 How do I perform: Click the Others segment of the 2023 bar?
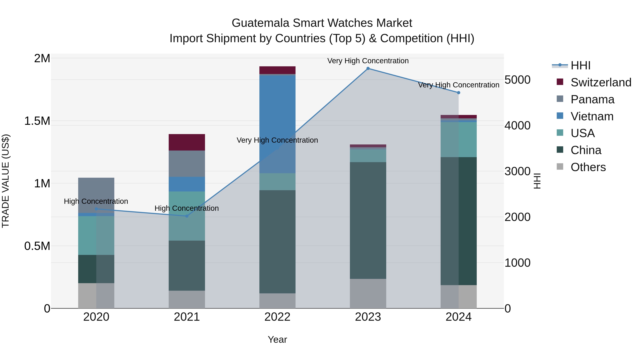click(368, 294)
